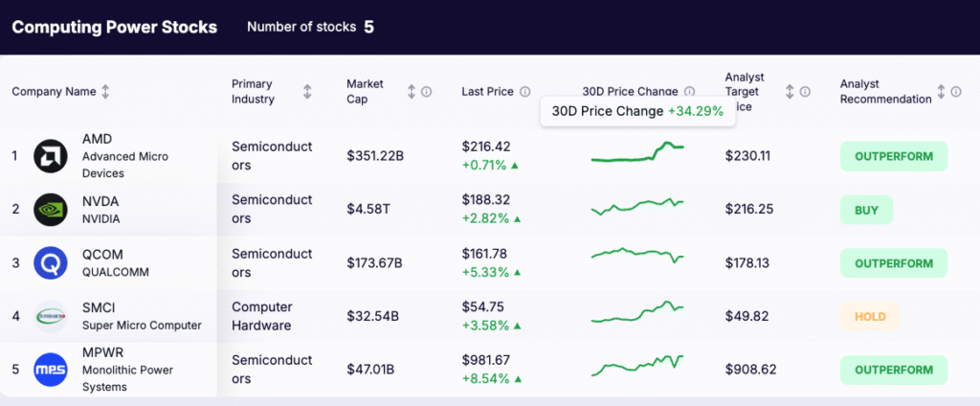Screen dimensions: 980x406
Task: Click the NVIDIA logo icon
Action: 51,210
